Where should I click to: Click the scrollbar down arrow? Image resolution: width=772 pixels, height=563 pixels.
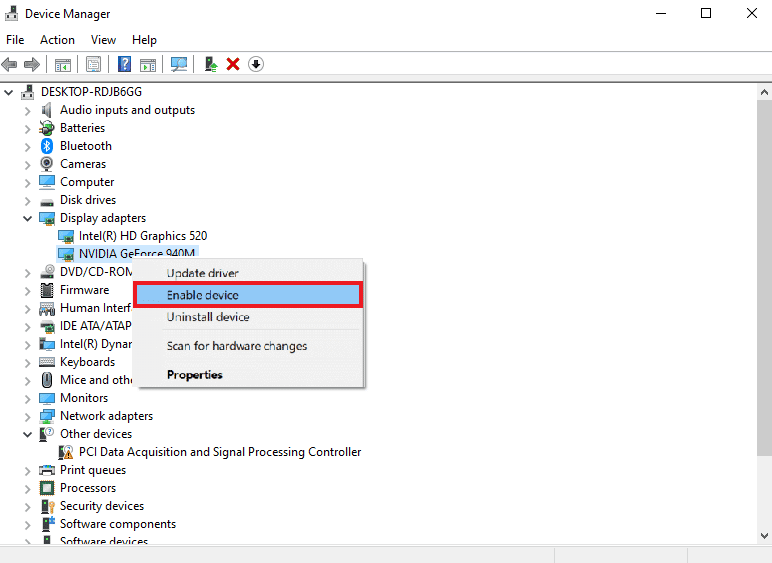764,535
